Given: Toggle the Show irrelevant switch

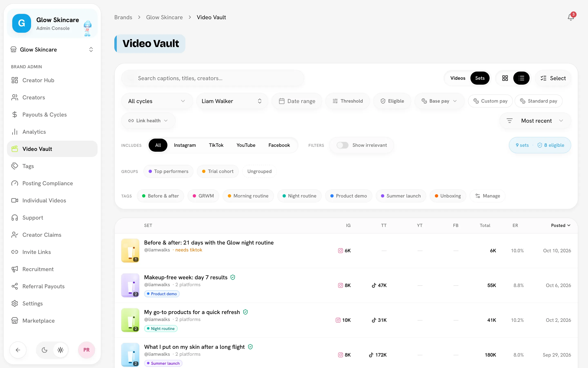Looking at the screenshot, I should 343,145.
